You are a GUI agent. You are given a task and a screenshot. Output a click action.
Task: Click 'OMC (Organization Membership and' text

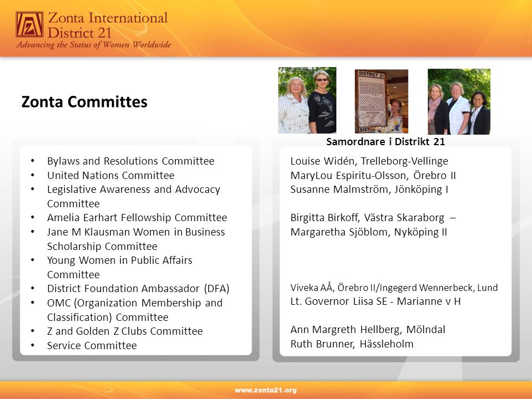click(x=135, y=303)
